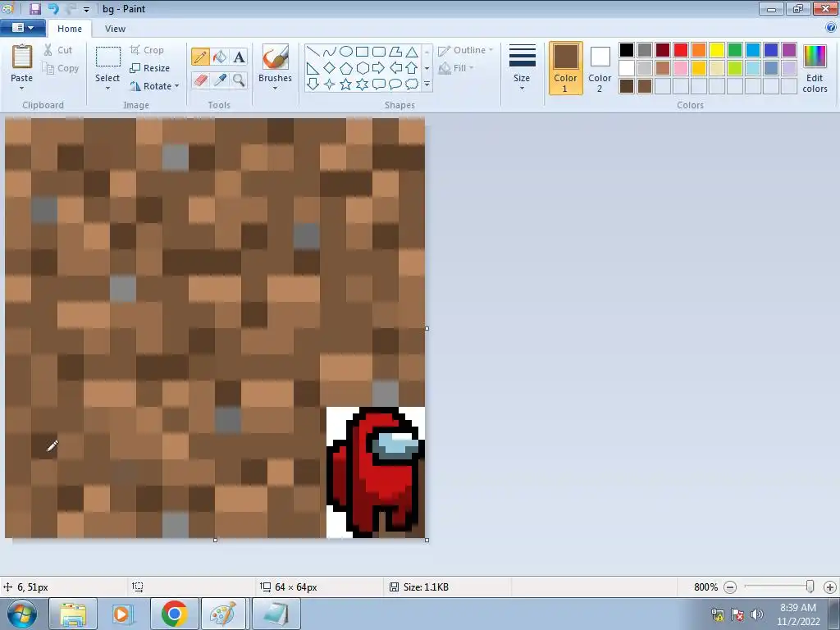
Task: Click the Copy button
Action: 61,68
